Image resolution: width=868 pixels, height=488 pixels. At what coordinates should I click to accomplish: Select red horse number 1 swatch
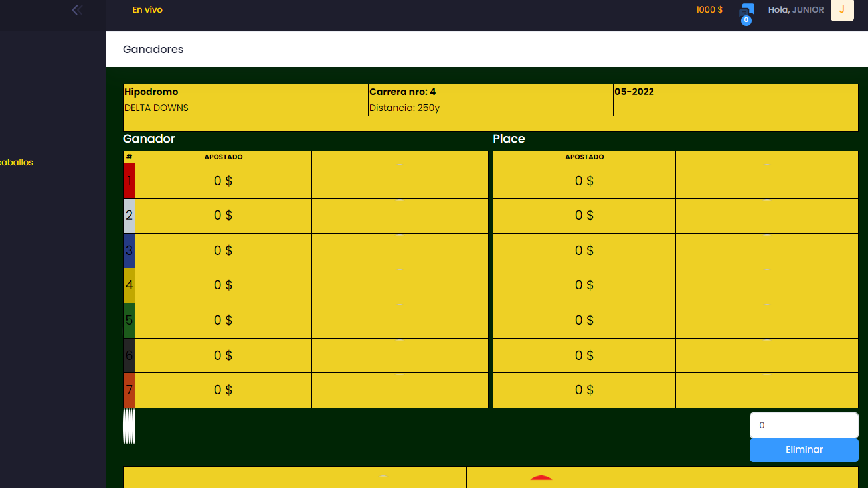tap(130, 181)
